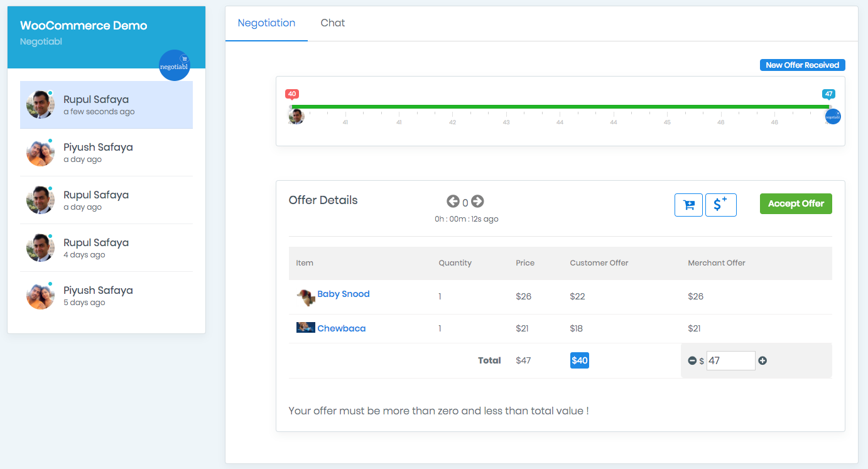Go to previous offer with left arrow
The width and height of the screenshot is (868, 469).
(x=453, y=201)
